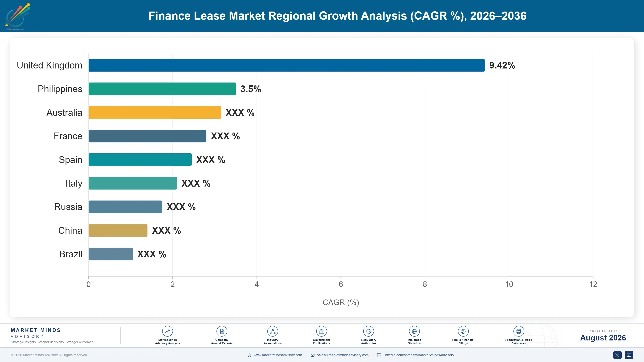644x362 pixels.
Task: Open the linkedin.com/company/market-minds-advisory link
Action: pos(419,355)
